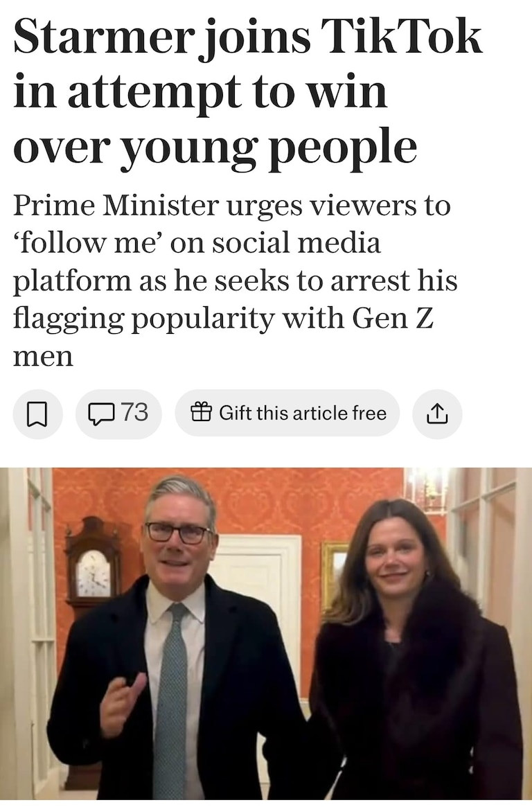Tap the 'Gen Z' text in subheading
532x807 pixels.
[x=392, y=318]
